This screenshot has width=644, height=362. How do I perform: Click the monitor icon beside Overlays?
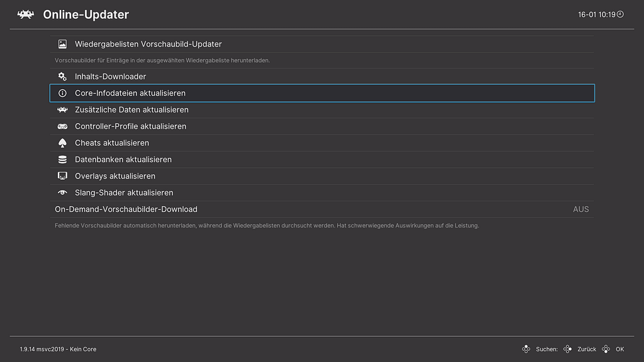[62, 177]
